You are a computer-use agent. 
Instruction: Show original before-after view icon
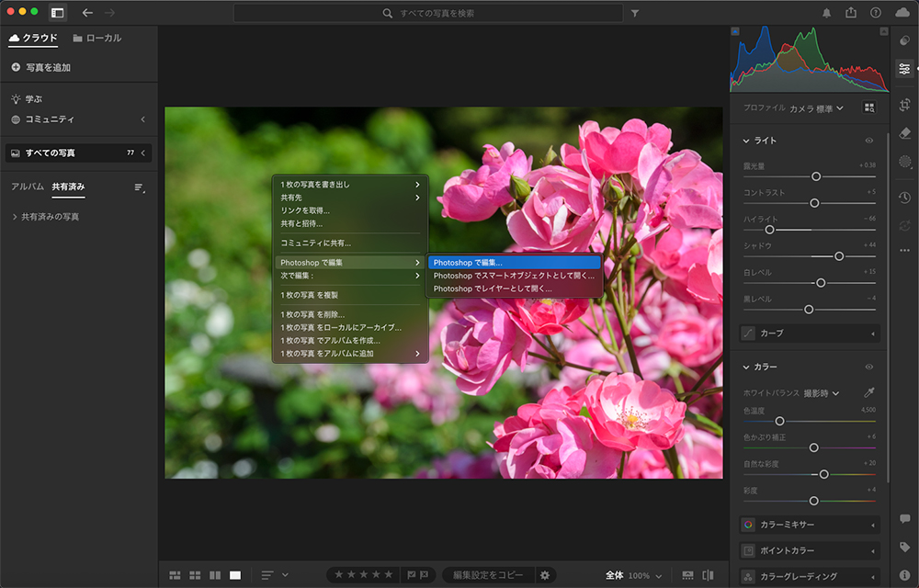tap(708, 575)
